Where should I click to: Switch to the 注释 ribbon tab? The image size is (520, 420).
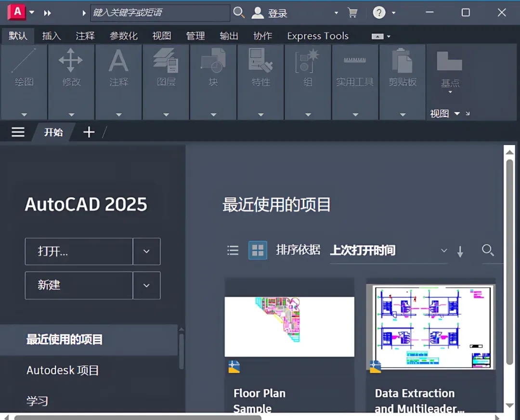(x=85, y=36)
